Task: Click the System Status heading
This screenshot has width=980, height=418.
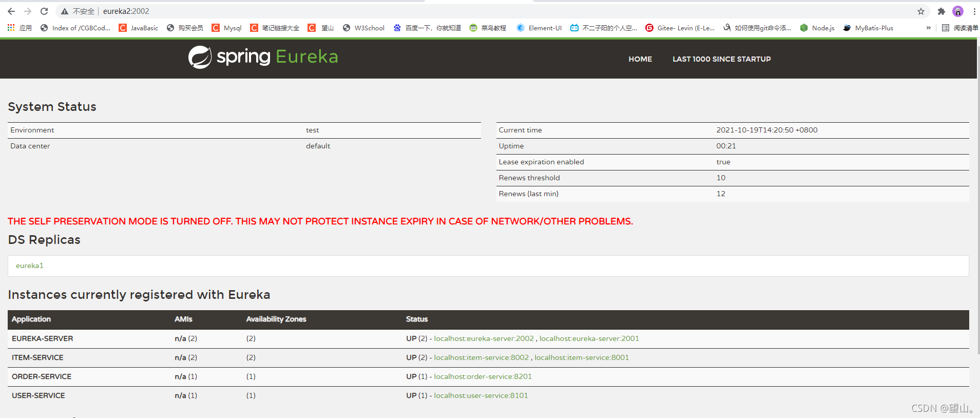Action: point(52,107)
